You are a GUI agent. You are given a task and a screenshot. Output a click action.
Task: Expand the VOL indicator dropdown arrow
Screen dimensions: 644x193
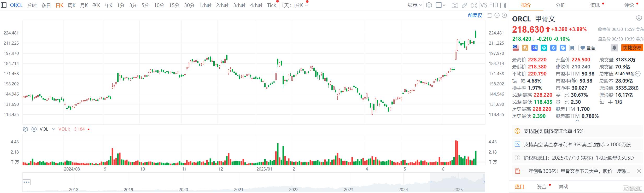(x=54, y=129)
